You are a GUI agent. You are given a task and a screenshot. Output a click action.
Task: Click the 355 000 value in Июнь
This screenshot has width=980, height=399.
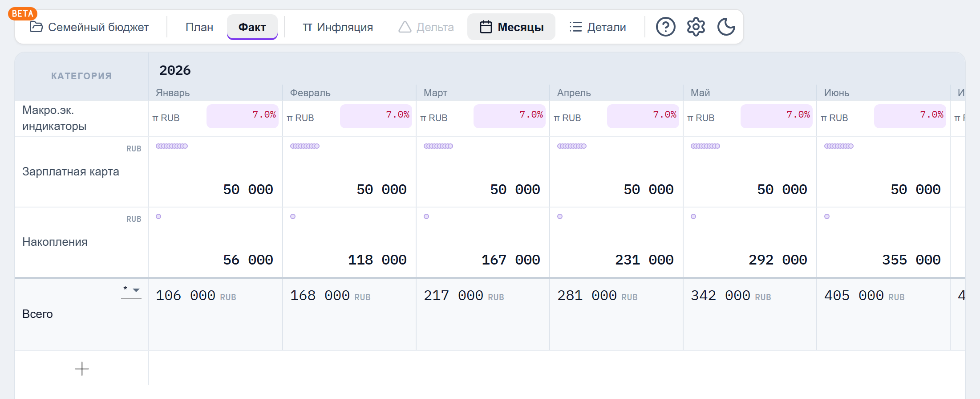tap(911, 260)
